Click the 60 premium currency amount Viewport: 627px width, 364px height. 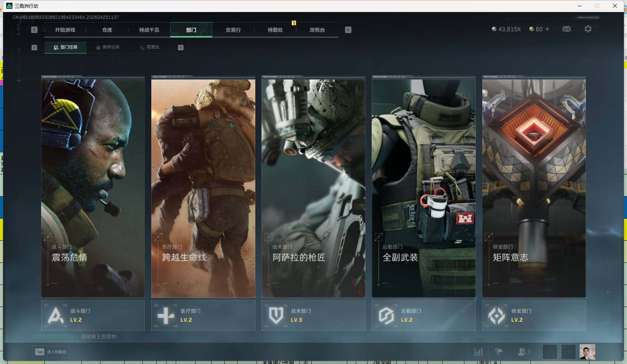[x=539, y=29]
